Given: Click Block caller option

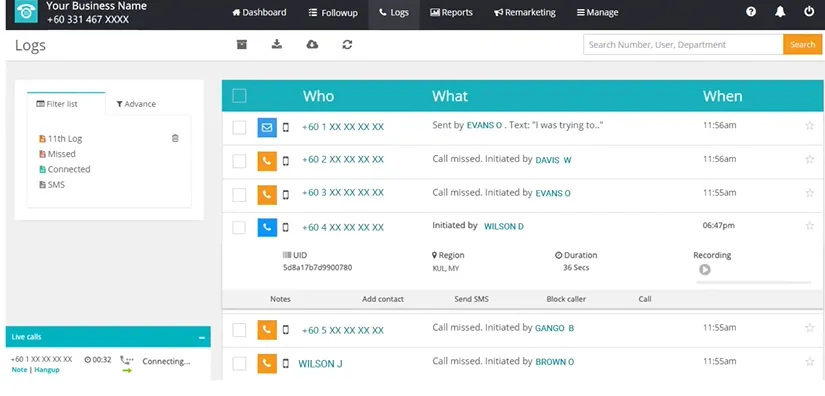Looking at the screenshot, I should [566, 299].
